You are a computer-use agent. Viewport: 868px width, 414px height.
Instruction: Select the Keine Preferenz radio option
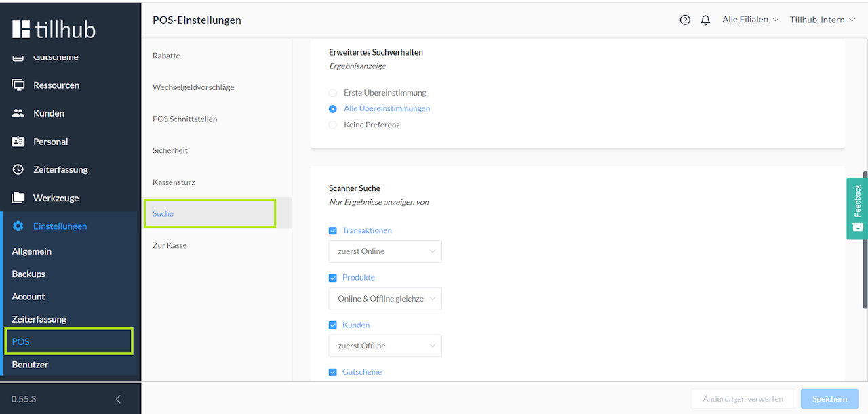333,125
